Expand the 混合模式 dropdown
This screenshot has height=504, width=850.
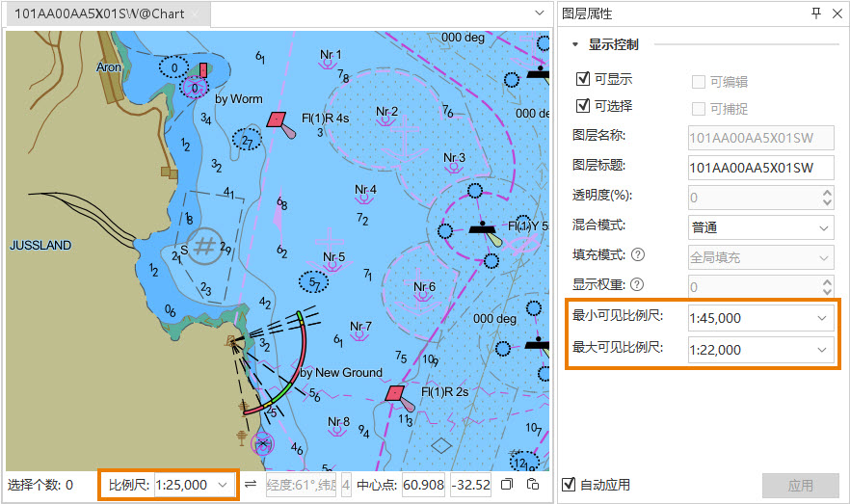823,228
